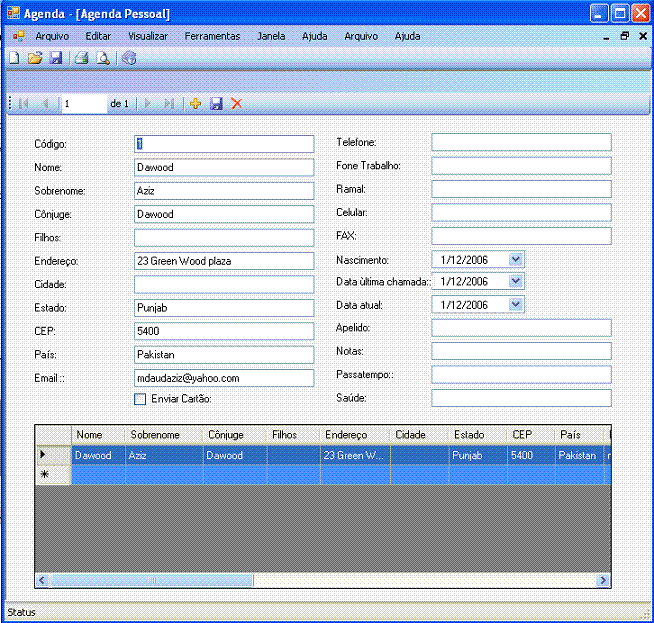The width and height of the screenshot is (654, 623).
Task: Open the second Arquivo menu
Action: point(361,36)
